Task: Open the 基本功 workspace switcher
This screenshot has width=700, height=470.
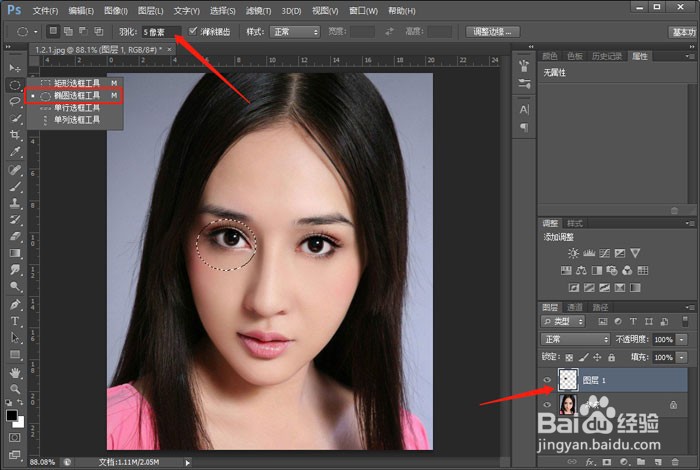Action: tap(683, 32)
